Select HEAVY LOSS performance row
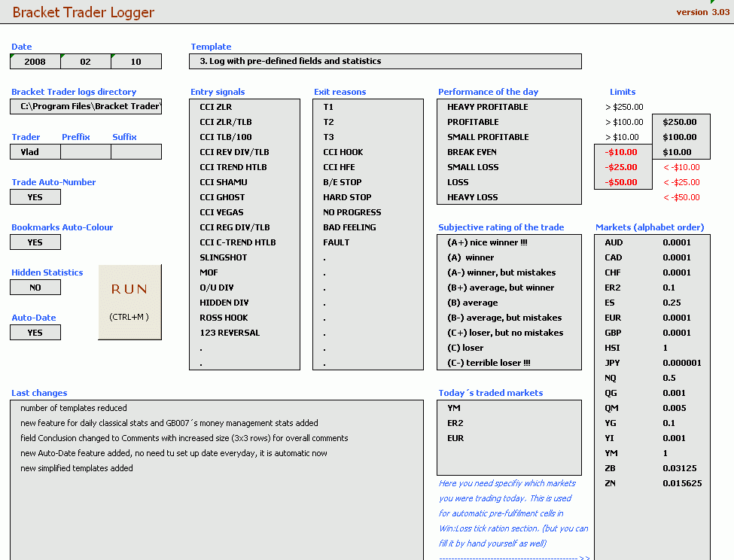The height and width of the screenshot is (560, 734). pyautogui.click(x=510, y=197)
